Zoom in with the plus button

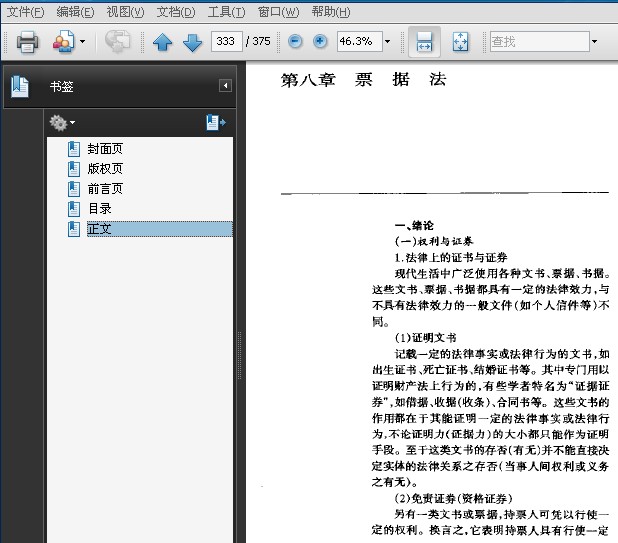320,41
